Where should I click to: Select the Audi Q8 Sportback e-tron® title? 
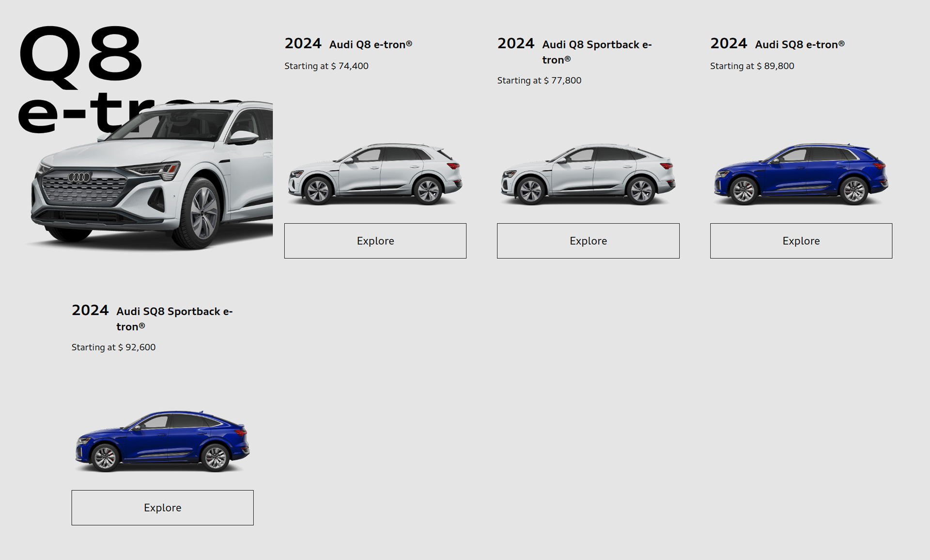pos(597,52)
